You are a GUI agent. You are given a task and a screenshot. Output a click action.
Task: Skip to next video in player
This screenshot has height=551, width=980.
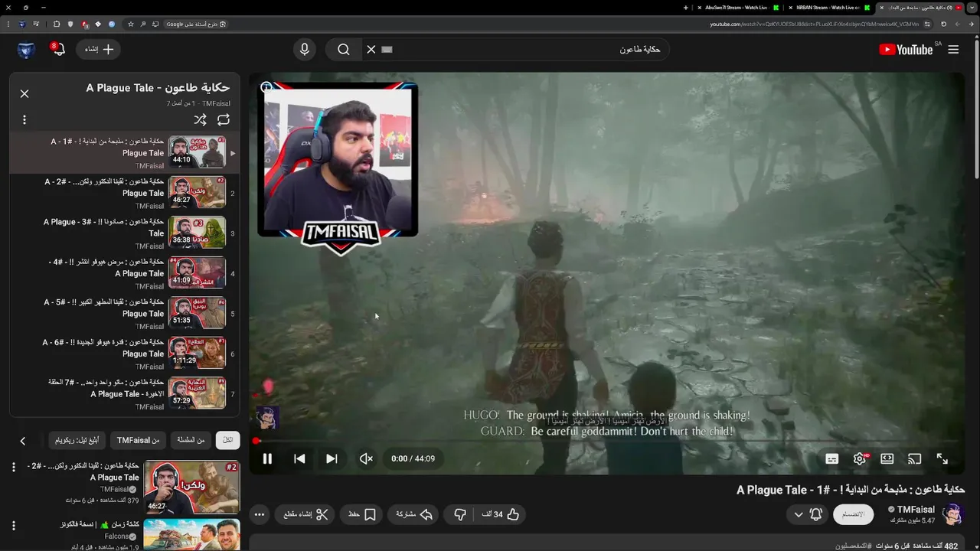(x=332, y=458)
